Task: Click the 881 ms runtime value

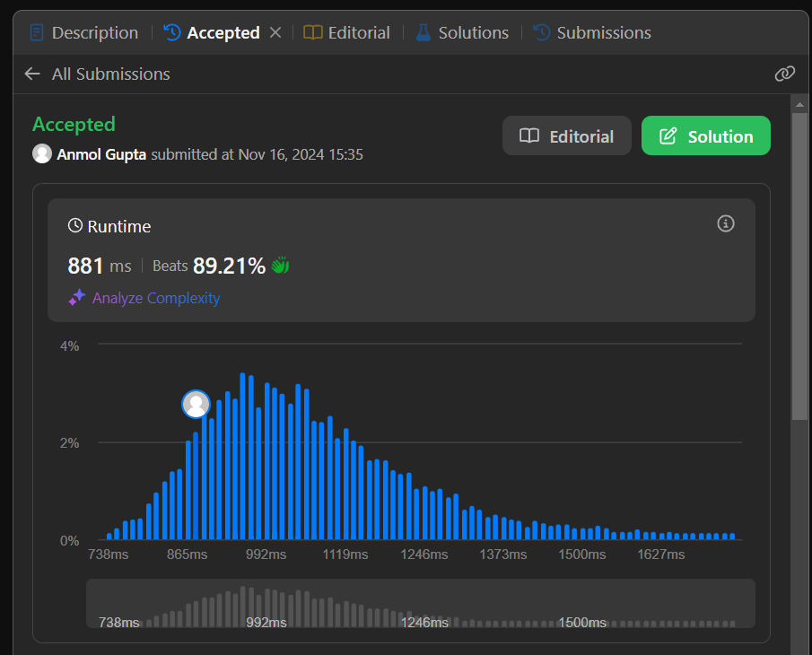Action: pyautogui.click(x=100, y=266)
